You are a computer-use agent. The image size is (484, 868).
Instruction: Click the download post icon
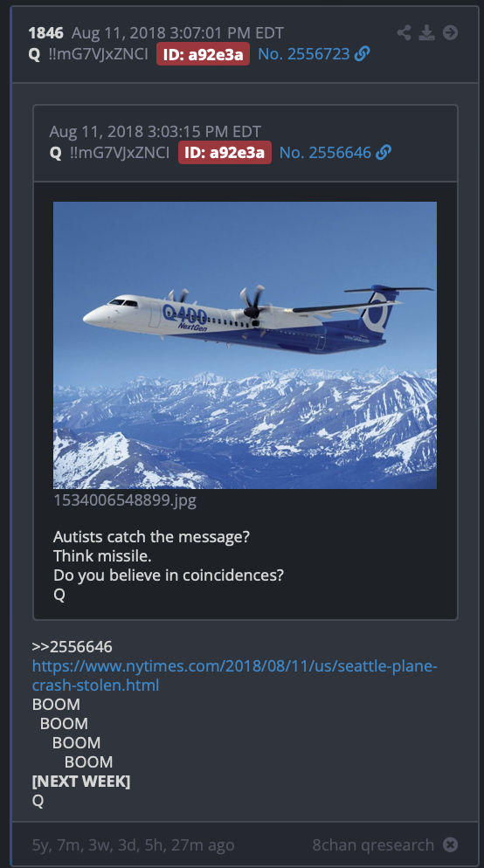coord(426,32)
